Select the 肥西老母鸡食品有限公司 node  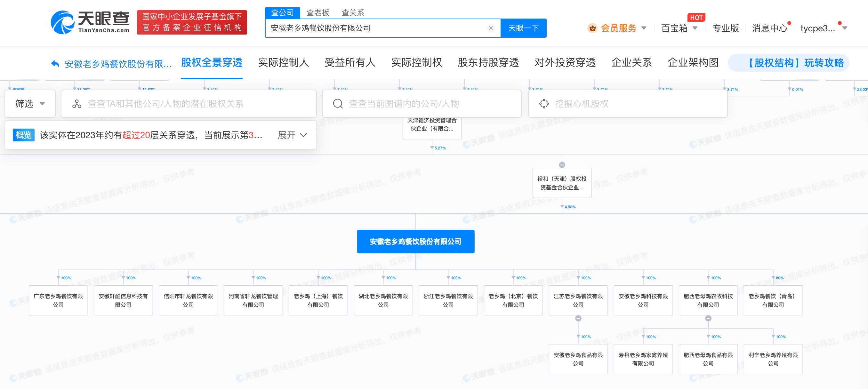pyautogui.click(x=708, y=359)
